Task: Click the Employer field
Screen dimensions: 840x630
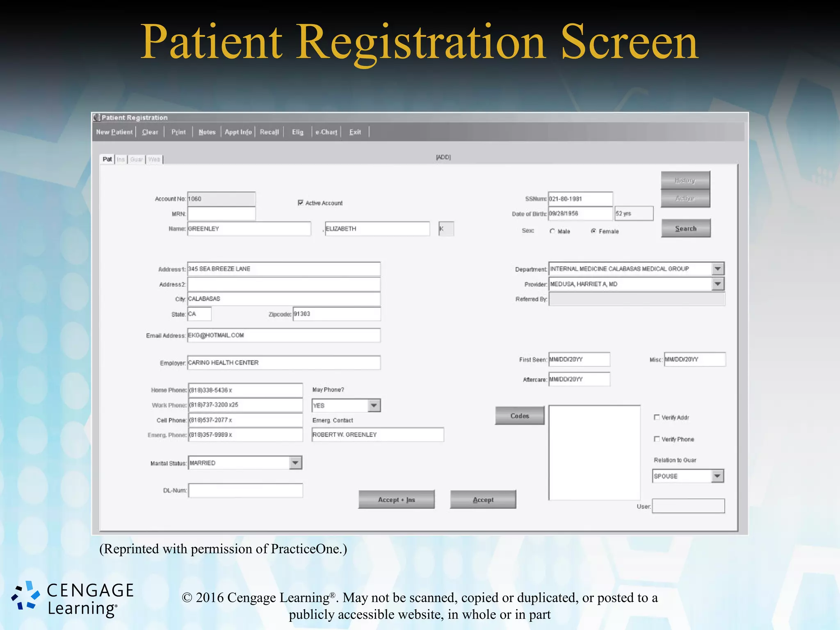Action: pyautogui.click(x=284, y=363)
